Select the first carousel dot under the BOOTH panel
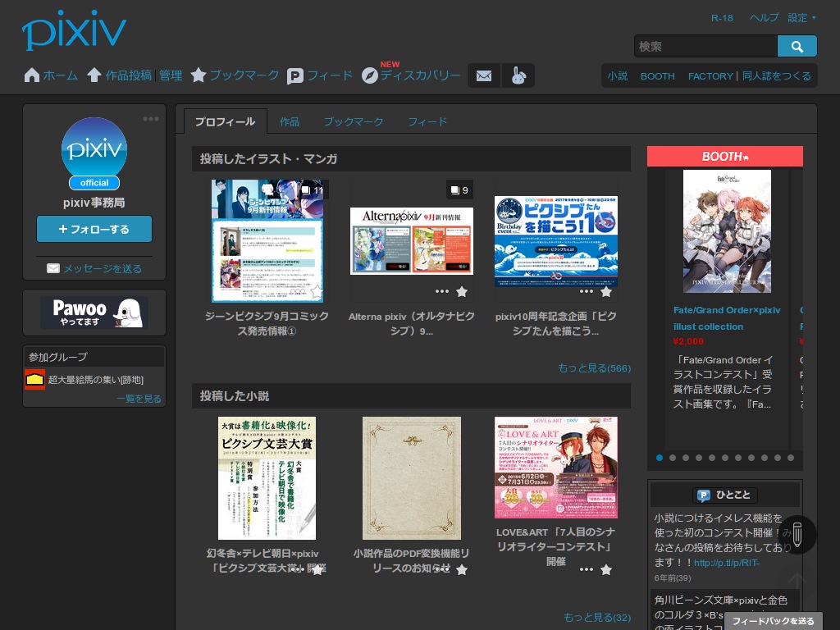Screen dimensions: 840x630 (660, 458)
